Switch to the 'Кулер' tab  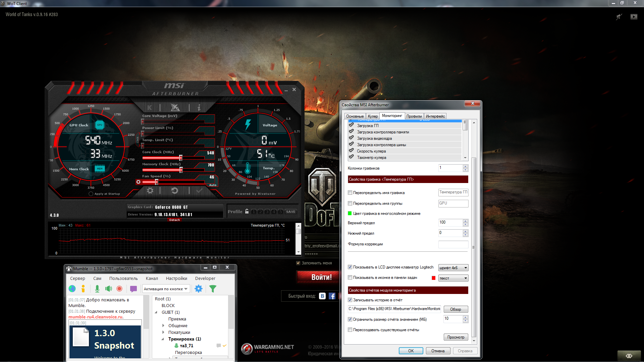pos(373,116)
